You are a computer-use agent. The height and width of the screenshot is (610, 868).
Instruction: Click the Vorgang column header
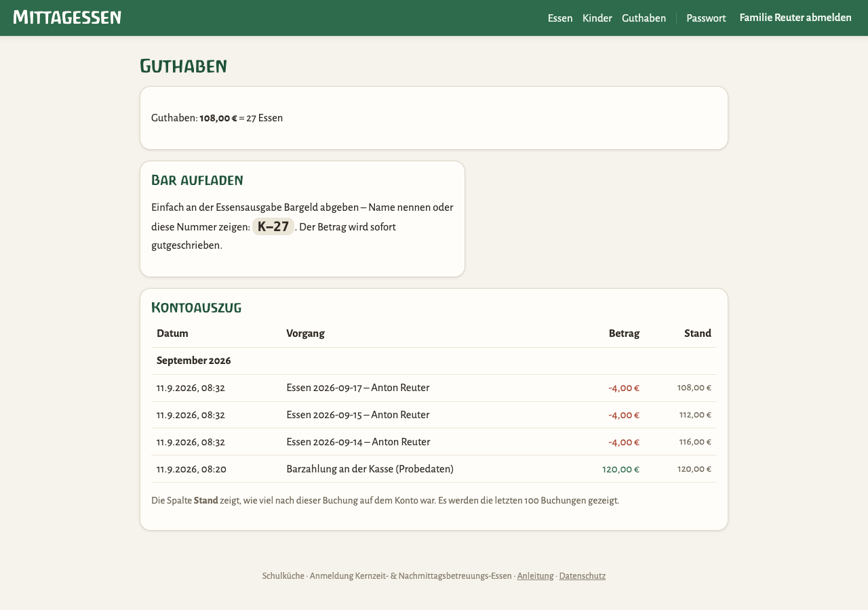click(x=305, y=333)
